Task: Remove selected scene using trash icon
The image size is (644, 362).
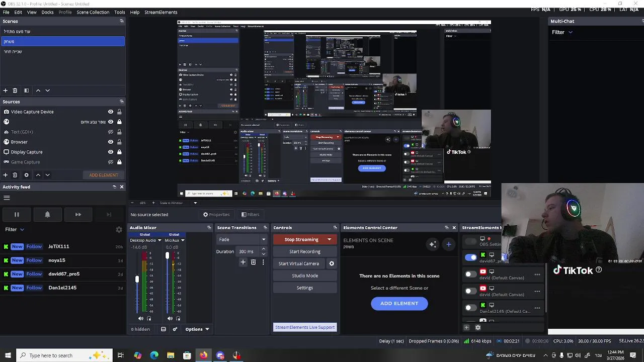Action: (x=15, y=90)
